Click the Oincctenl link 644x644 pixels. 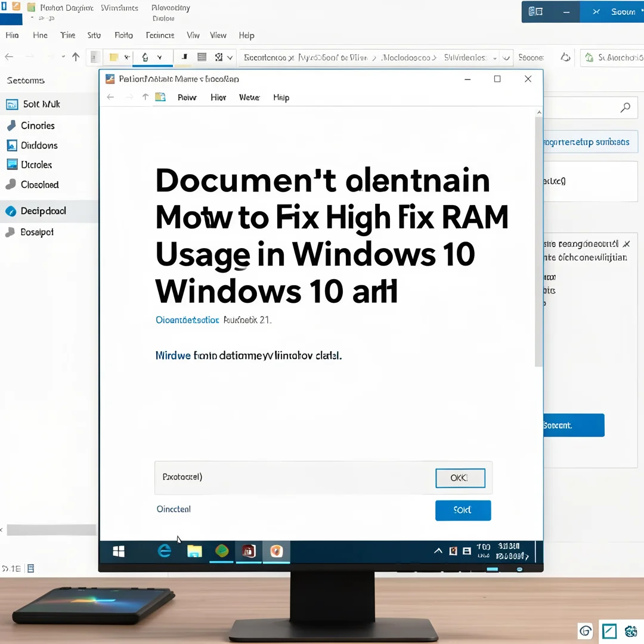point(174,509)
